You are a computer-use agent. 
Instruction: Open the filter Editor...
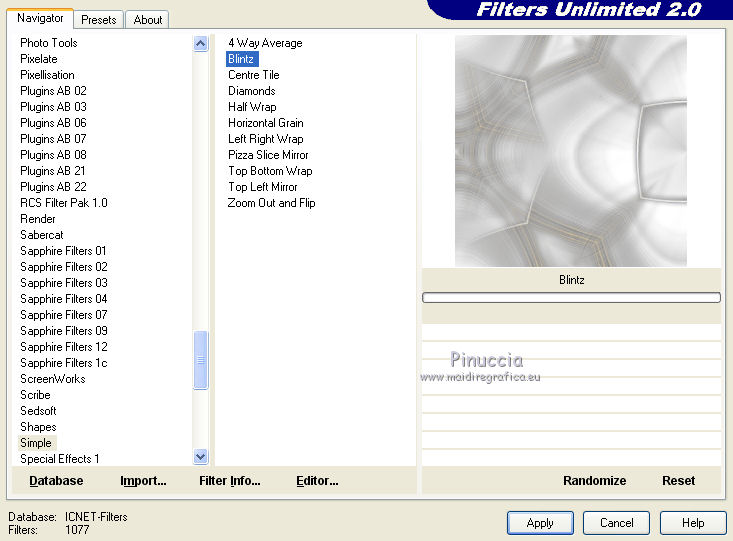(x=317, y=481)
